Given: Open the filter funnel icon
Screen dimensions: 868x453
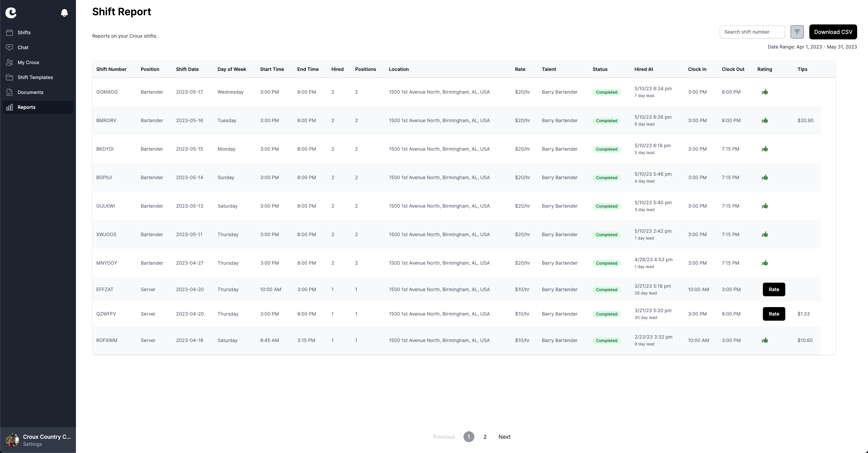Looking at the screenshot, I should pyautogui.click(x=797, y=32).
